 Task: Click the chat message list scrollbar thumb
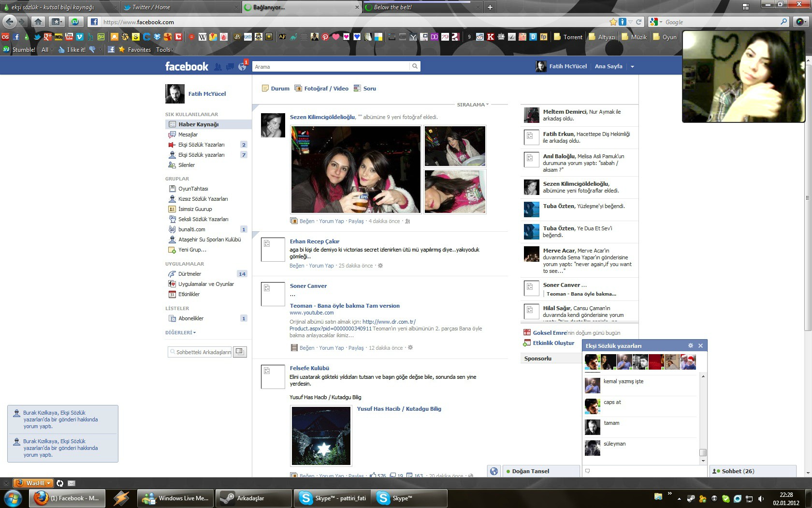(703, 453)
